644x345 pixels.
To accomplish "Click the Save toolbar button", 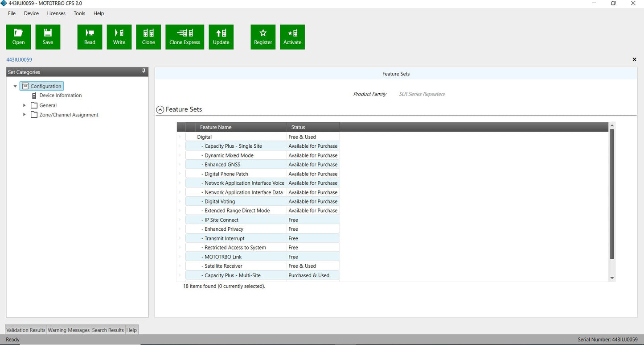I will tap(48, 37).
